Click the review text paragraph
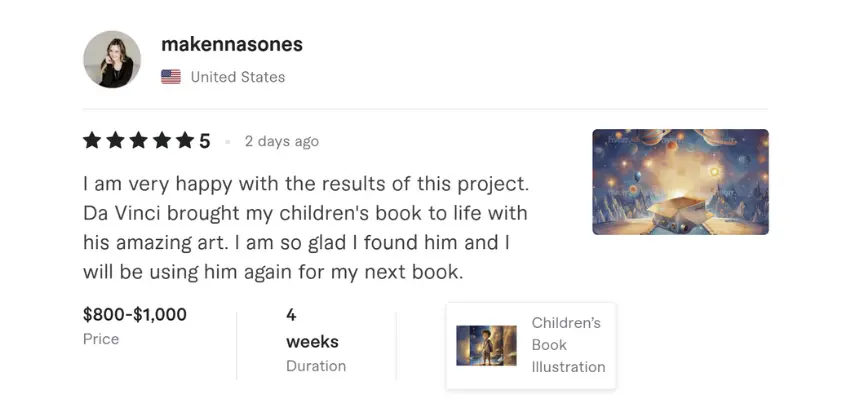 point(305,228)
